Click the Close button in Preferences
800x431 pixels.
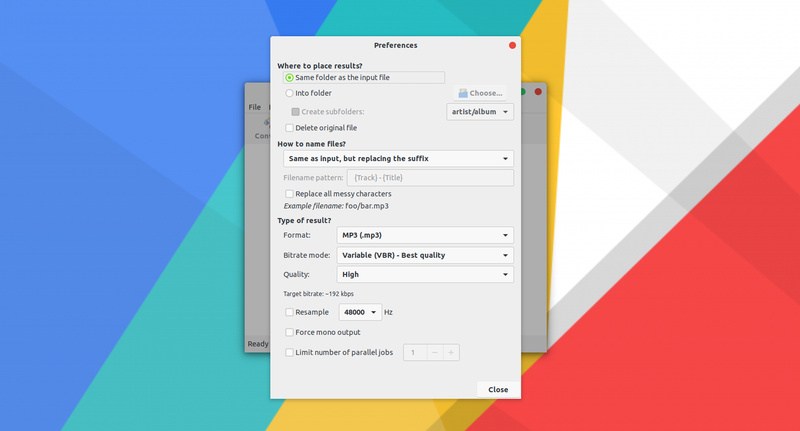pyautogui.click(x=498, y=389)
